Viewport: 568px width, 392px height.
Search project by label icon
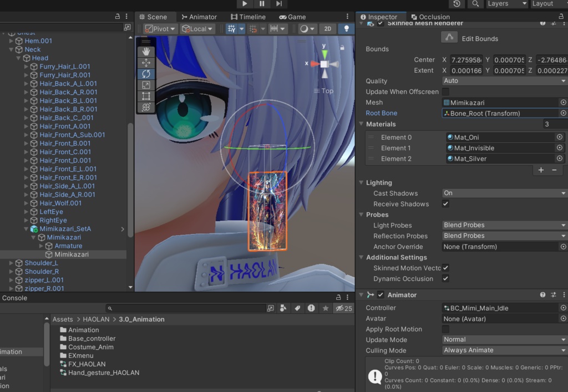click(297, 308)
